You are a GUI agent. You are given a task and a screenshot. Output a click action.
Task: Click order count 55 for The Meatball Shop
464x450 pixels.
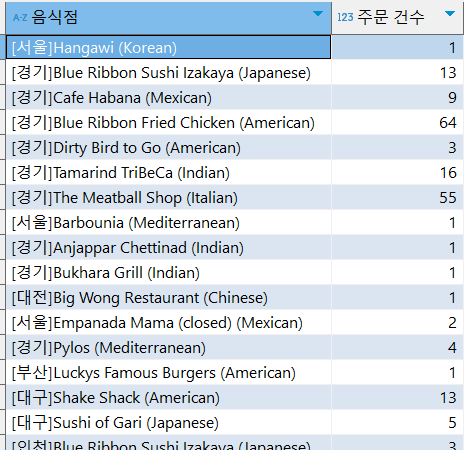click(398, 197)
